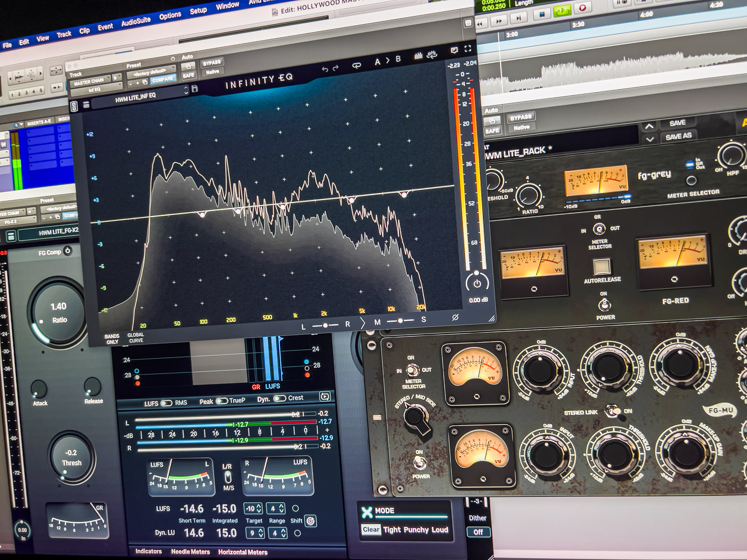
Task: Open the Dither Off dropdown
Action: pyautogui.click(x=478, y=532)
